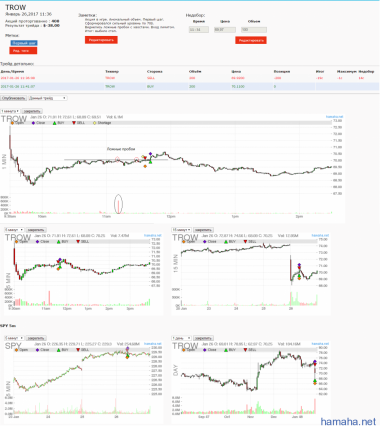This screenshot has height=426, width=380.
Task: Click the purple Close diamond in the 15-minute chart legend
Action: click(204, 242)
